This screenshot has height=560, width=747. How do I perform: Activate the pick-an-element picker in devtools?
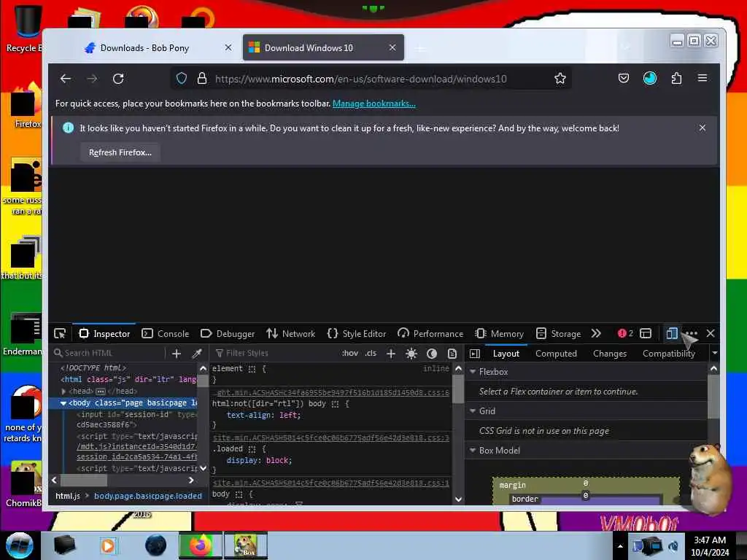pyautogui.click(x=60, y=333)
